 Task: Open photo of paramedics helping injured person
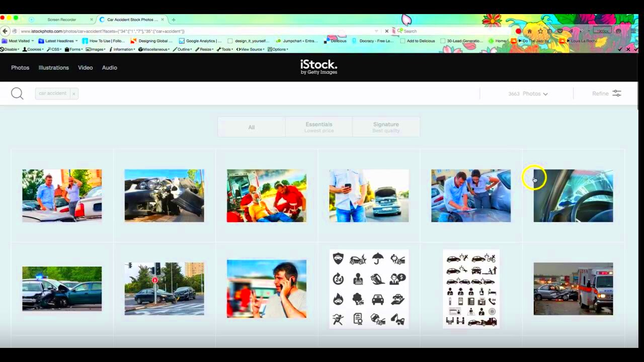267,196
